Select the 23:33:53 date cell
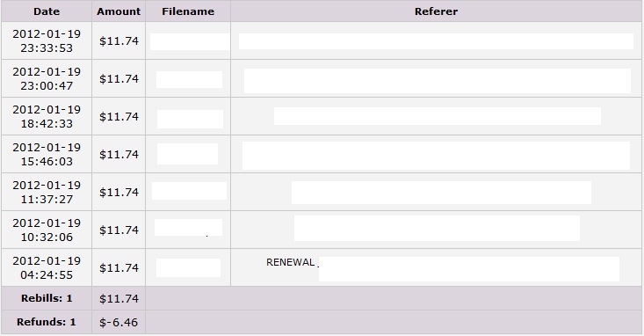Viewport: 644px width, 336px height. (x=47, y=40)
